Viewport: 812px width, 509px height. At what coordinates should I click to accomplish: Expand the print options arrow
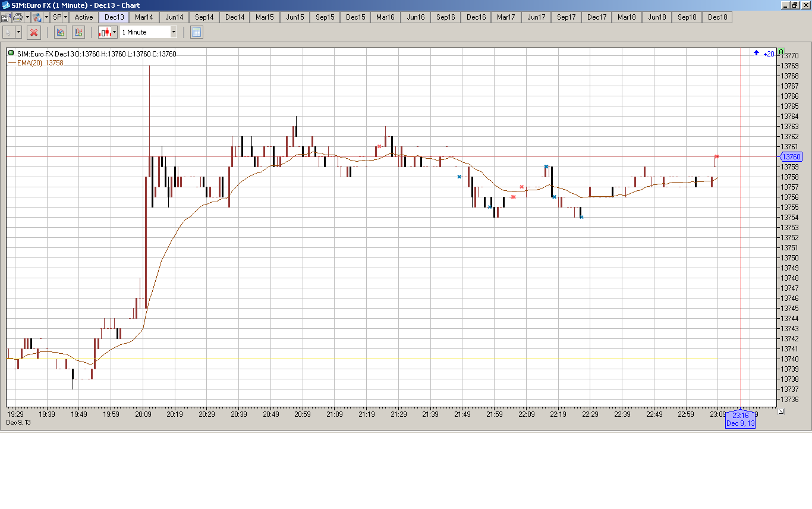(27, 17)
